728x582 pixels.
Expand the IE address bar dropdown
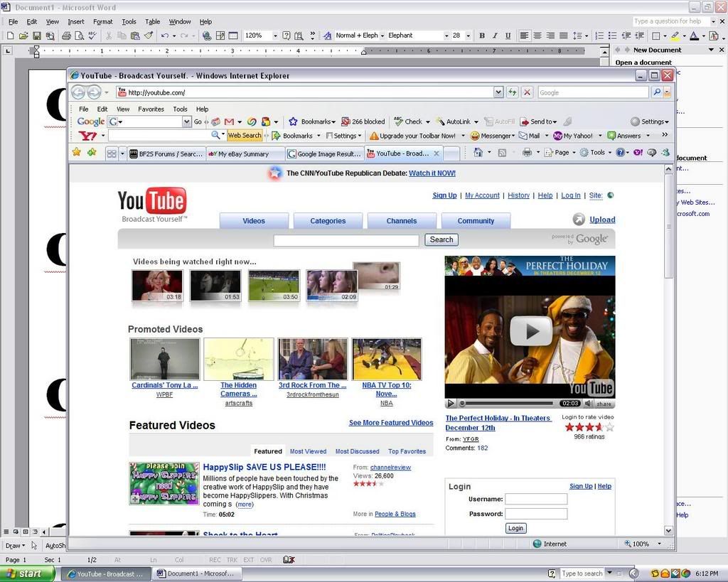[x=498, y=92]
